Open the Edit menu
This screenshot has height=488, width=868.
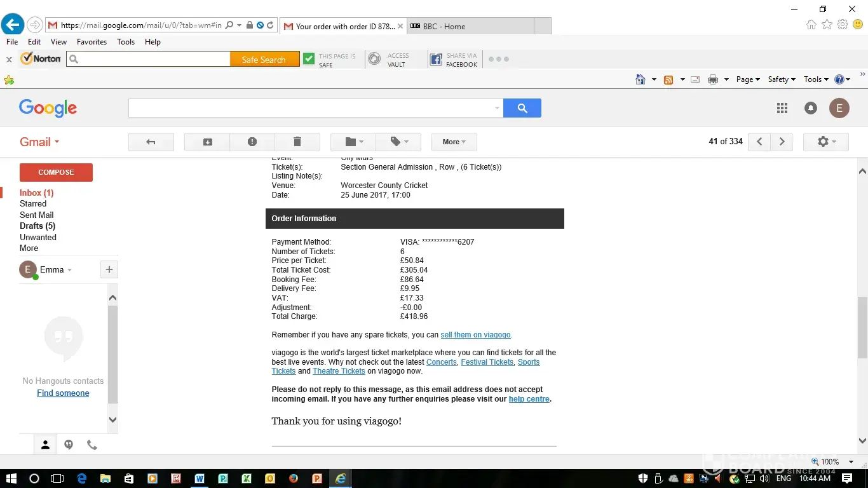(34, 42)
